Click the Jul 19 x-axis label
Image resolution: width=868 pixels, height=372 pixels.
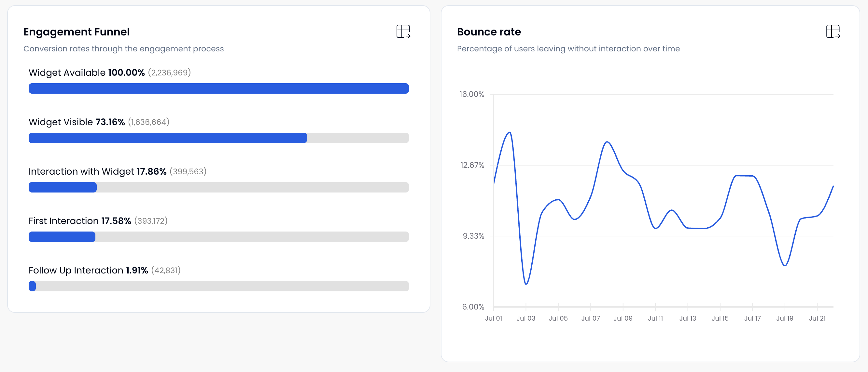785,318
